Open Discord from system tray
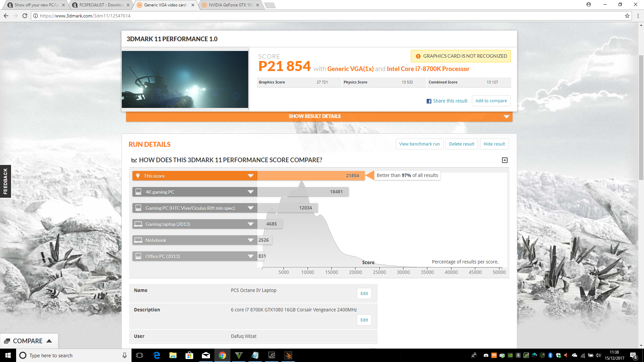The height and width of the screenshot is (362, 644). [486, 355]
